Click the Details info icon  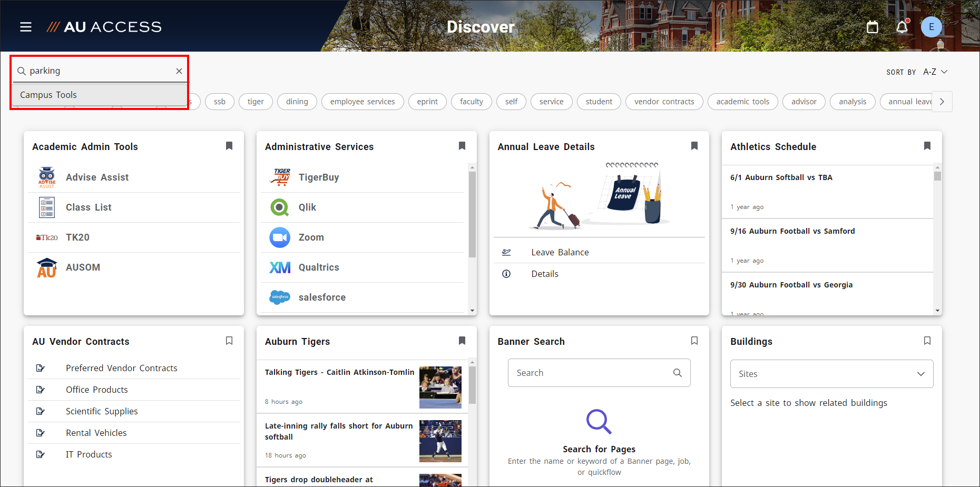pyautogui.click(x=506, y=274)
